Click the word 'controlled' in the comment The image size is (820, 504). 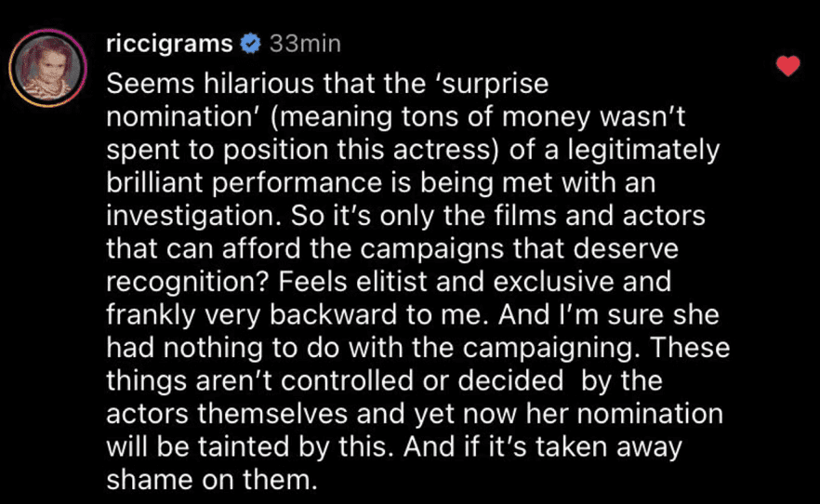pyautogui.click(x=348, y=380)
